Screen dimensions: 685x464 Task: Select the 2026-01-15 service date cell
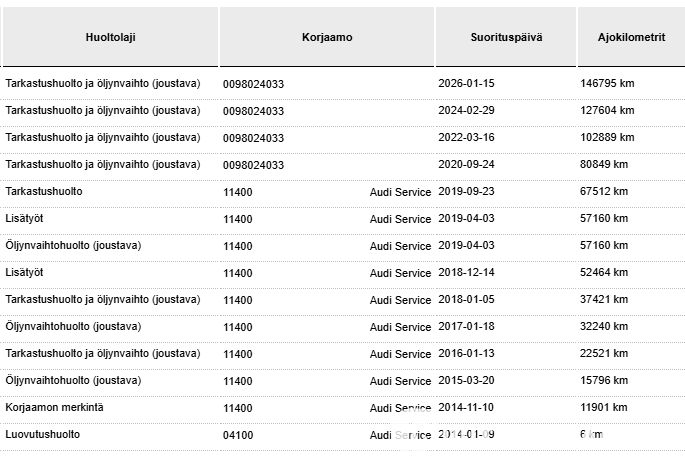[x=466, y=83]
